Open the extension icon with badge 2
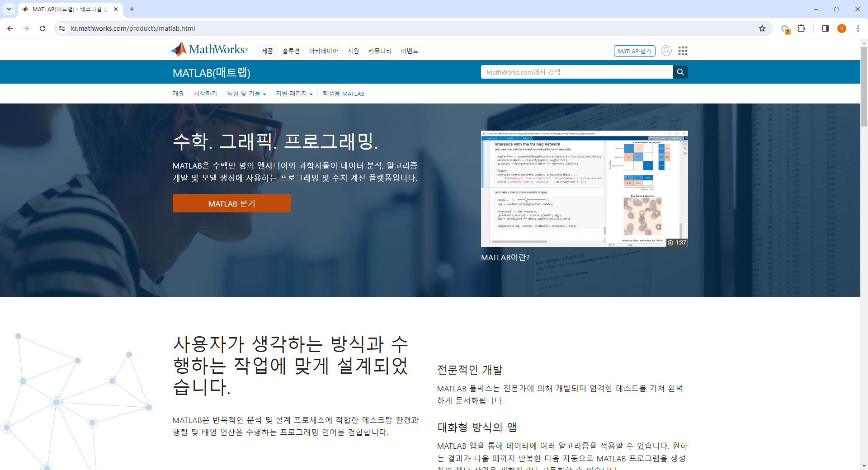868x470 pixels. click(785, 29)
